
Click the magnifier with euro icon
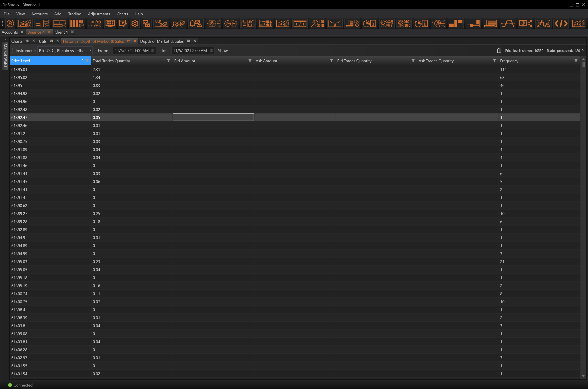click(317, 24)
